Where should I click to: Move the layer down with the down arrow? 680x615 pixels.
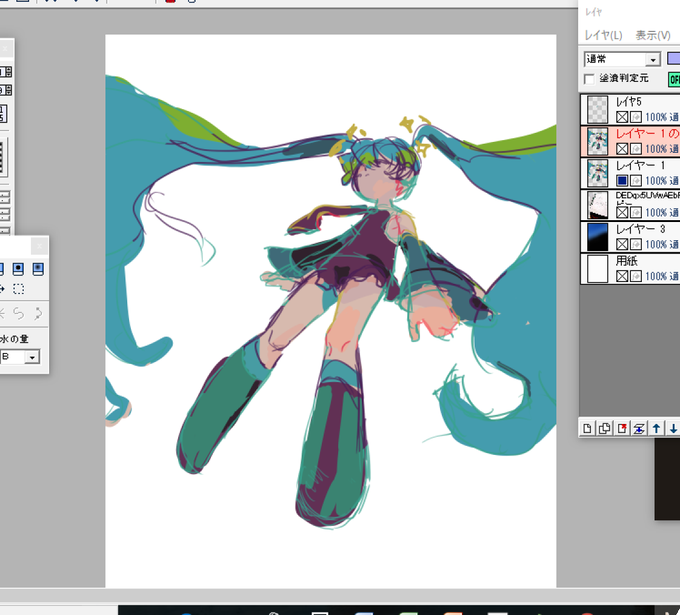[x=673, y=429]
